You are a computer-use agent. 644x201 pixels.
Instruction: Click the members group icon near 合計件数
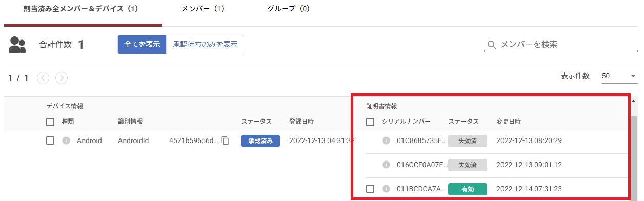pyautogui.click(x=17, y=45)
